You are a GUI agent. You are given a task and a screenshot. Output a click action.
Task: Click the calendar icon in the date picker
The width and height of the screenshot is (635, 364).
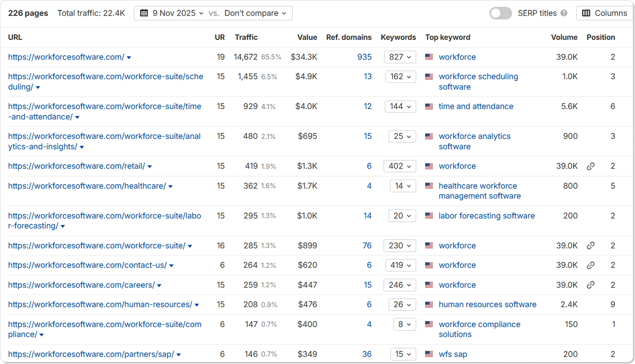[144, 13]
